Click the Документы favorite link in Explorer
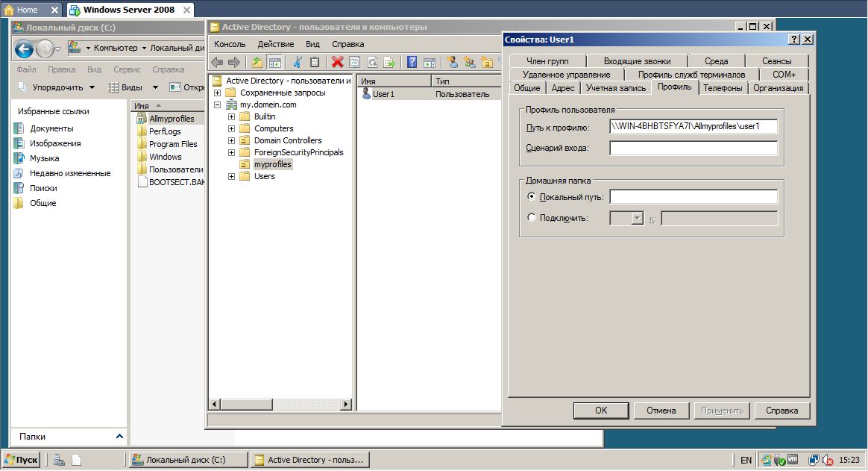The height and width of the screenshot is (471, 868). [x=51, y=128]
